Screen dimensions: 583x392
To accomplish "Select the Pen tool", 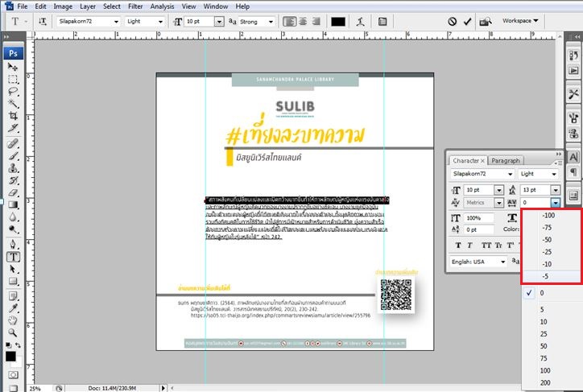I will tap(13, 244).
